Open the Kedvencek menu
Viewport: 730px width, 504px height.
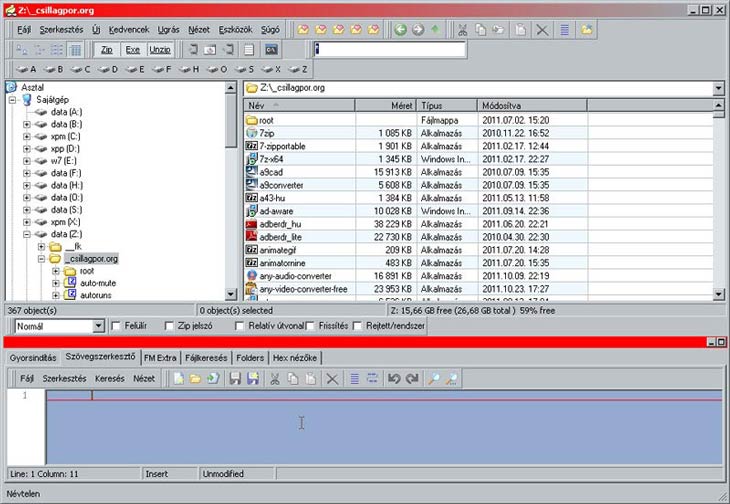(x=129, y=30)
